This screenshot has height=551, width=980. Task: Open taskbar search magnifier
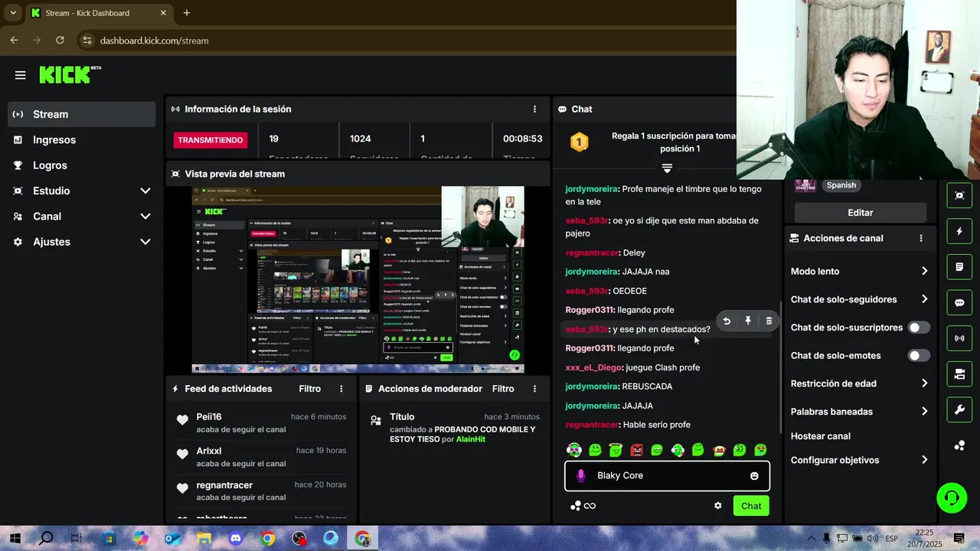[x=46, y=539]
